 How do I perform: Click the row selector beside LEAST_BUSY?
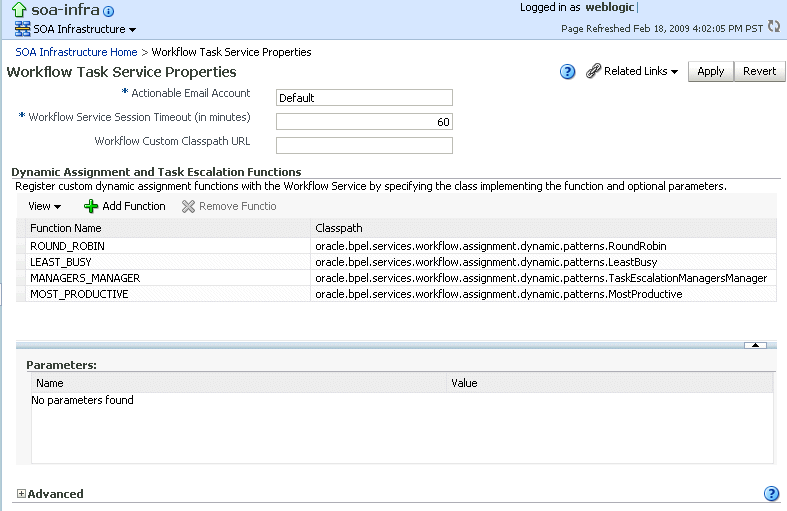[x=21, y=262]
